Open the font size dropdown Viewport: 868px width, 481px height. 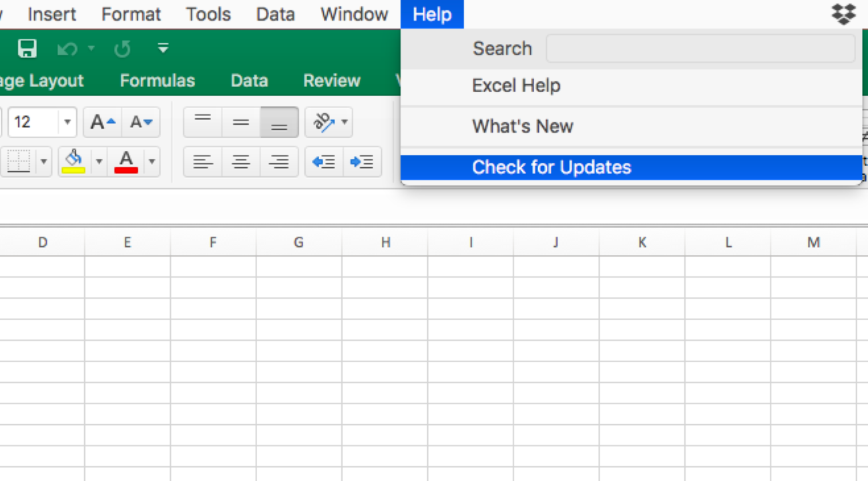(67, 122)
